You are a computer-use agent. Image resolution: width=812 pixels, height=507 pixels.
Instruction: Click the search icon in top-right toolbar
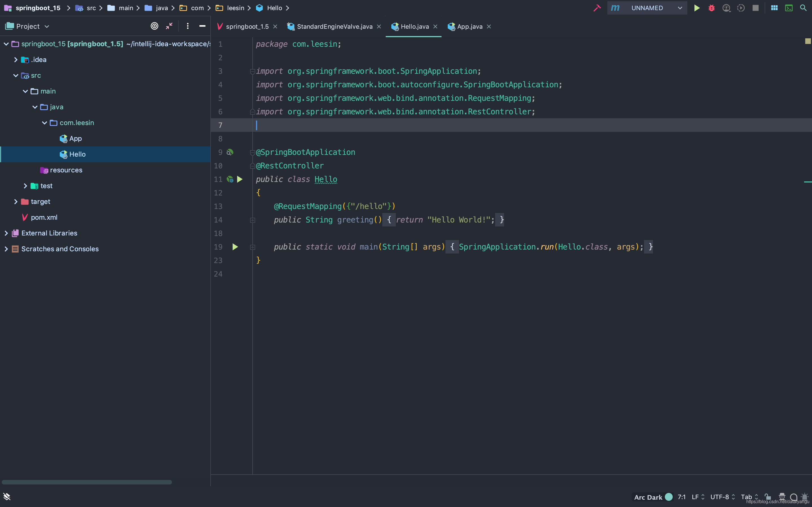point(803,8)
